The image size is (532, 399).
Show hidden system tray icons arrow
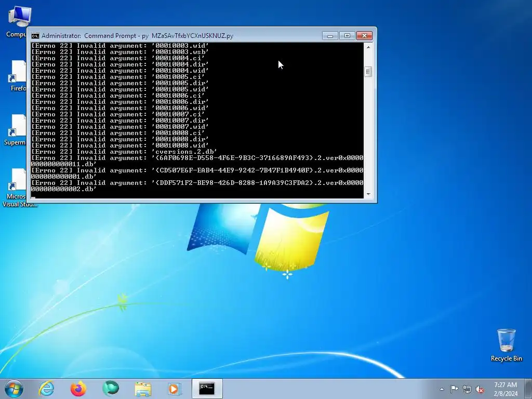point(442,389)
